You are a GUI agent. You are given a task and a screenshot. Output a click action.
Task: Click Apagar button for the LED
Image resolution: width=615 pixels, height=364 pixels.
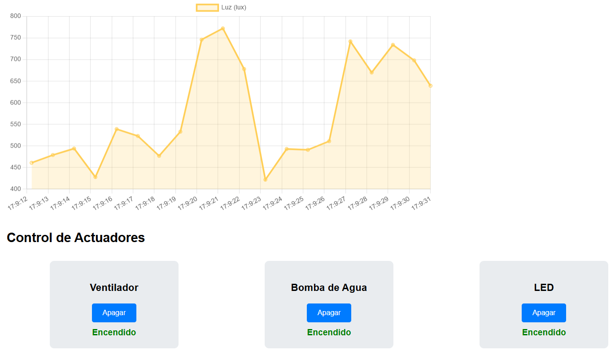point(544,312)
